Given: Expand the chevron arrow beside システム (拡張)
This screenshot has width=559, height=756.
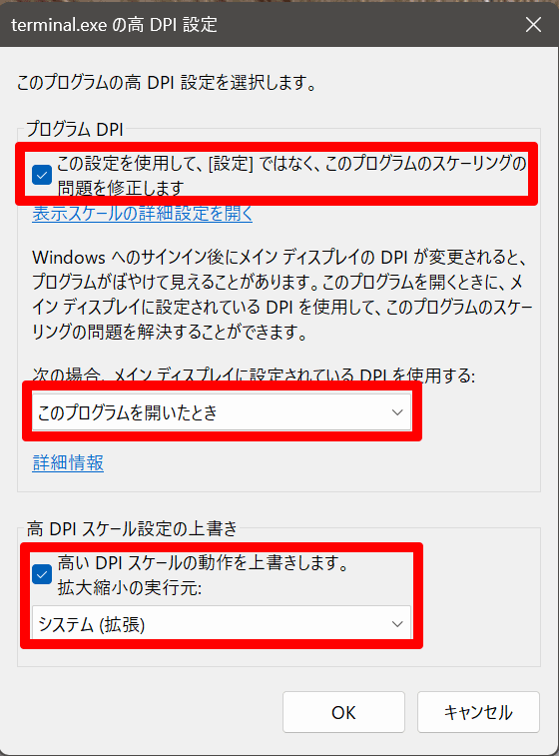Looking at the screenshot, I should tap(397, 624).
